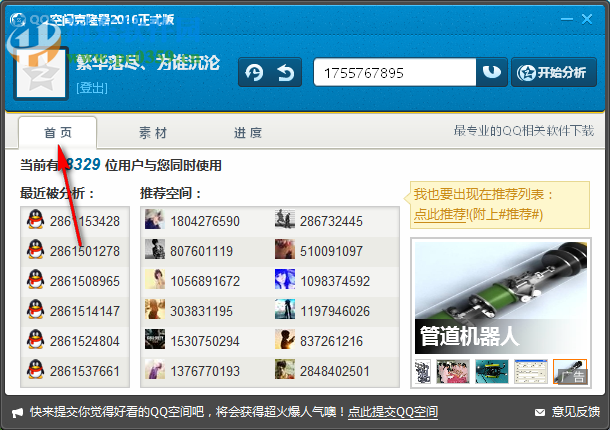Viewport: 610px width, 430px height.
Task: Close the QQ空间克隆器 window
Action: click(587, 19)
